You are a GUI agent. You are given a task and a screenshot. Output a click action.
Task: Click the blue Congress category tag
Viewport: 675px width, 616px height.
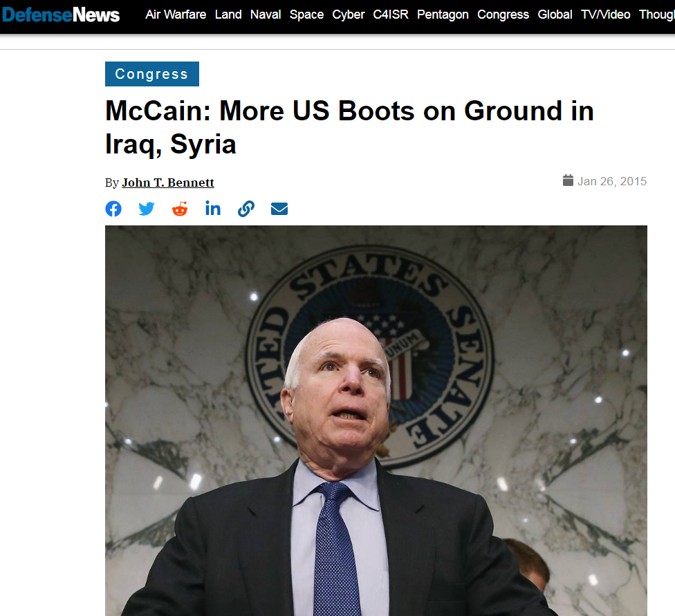(x=152, y=74)
